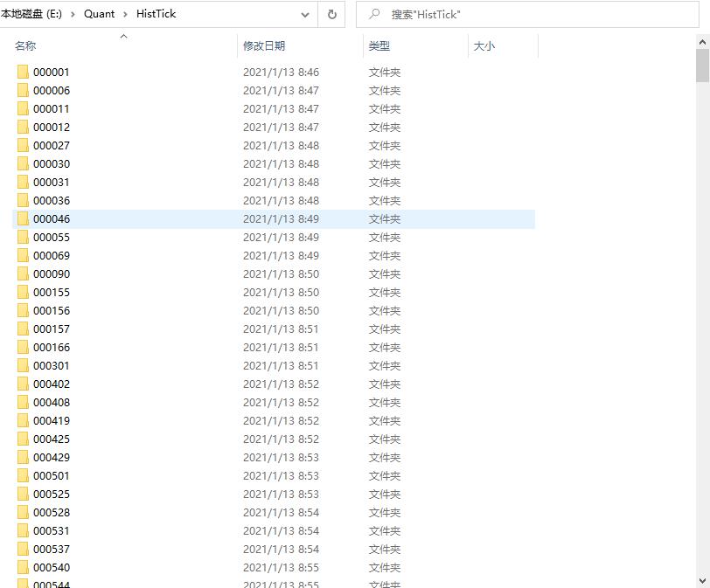Screen dimensions: 710x588
Task: Click the 大小 column header
Action: 485,45
